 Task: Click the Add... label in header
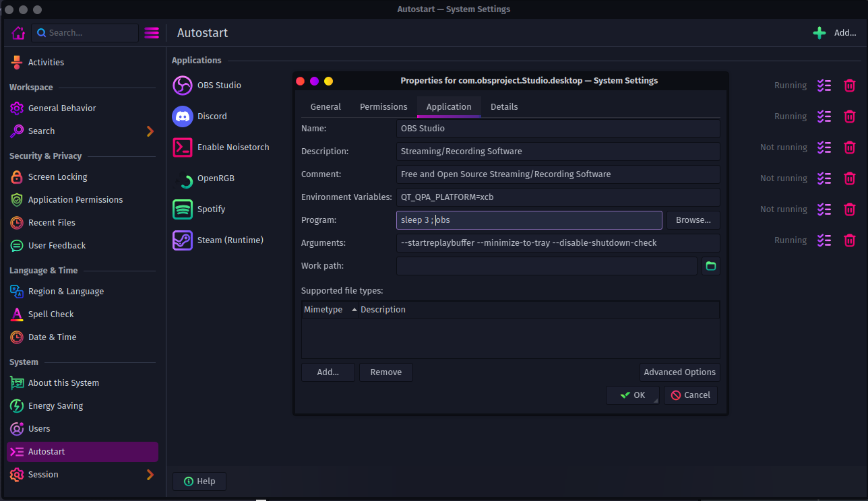[x=845, y=33]
